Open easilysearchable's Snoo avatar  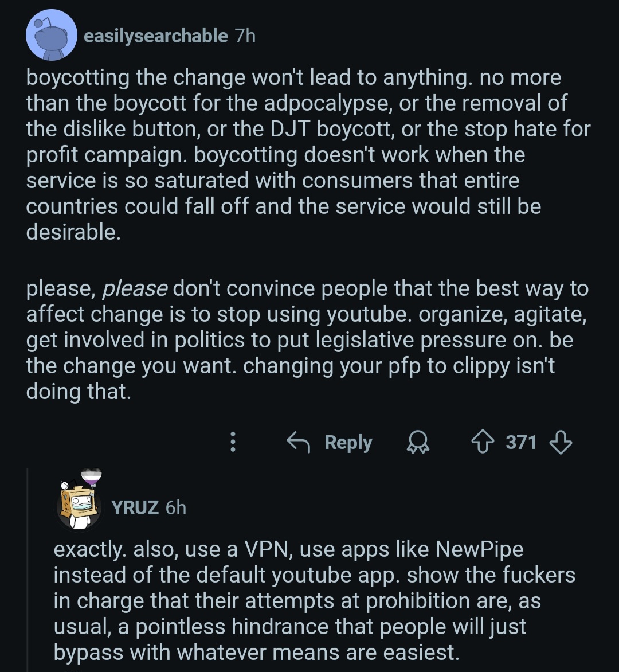52,35
